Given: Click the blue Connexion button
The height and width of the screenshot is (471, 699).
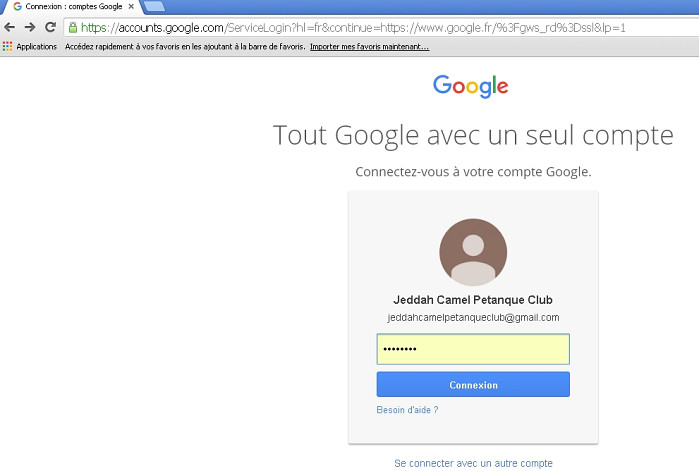Looking at the screenshot, I should [x=473, y=385].
